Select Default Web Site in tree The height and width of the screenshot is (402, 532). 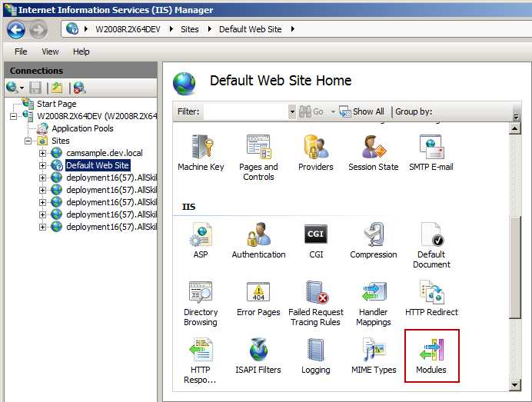[x=98, y=165]
